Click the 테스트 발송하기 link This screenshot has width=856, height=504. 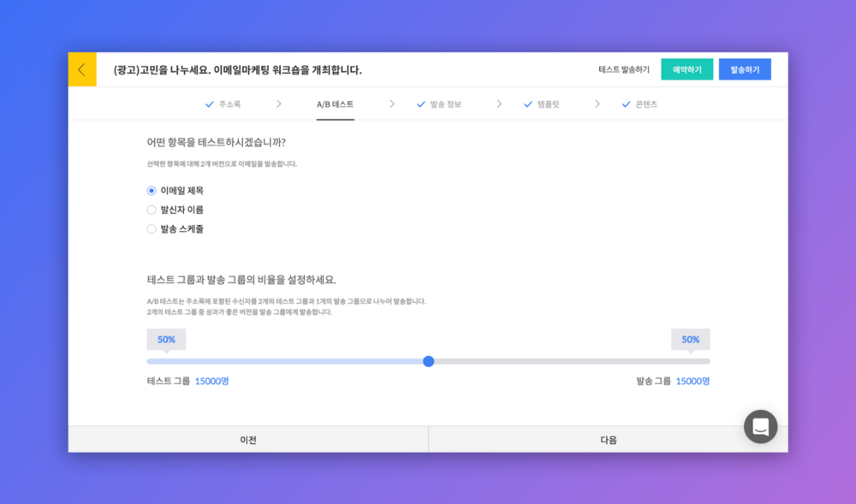point(623,69)
